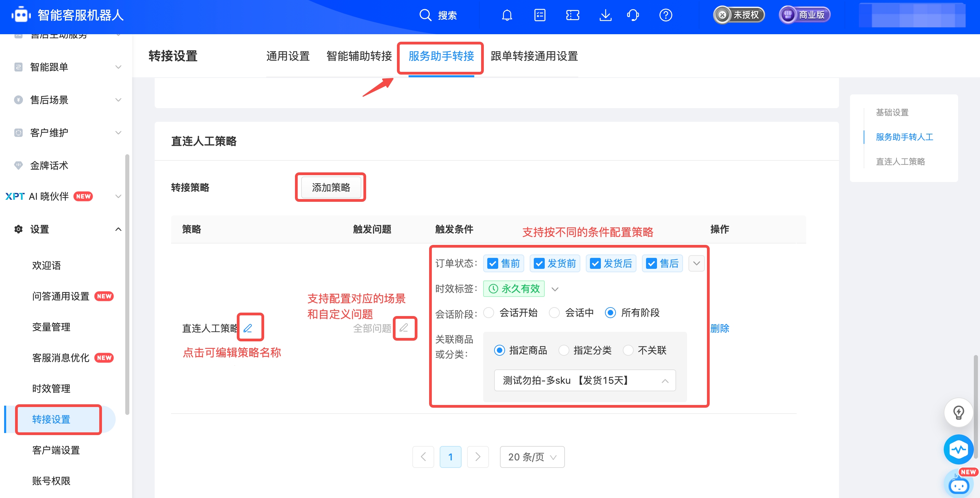Jump to 服务助手转人工 anchor

904,137
